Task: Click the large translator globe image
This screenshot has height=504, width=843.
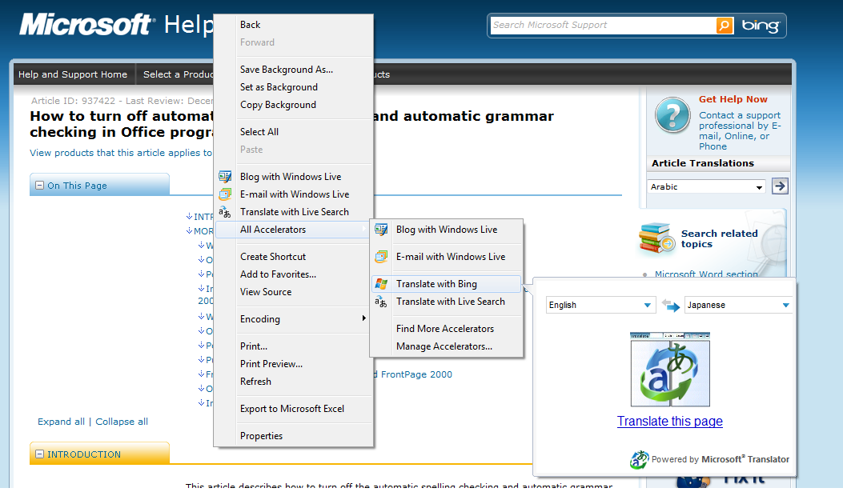Action: pyautogui.click(x=670, y=370)
